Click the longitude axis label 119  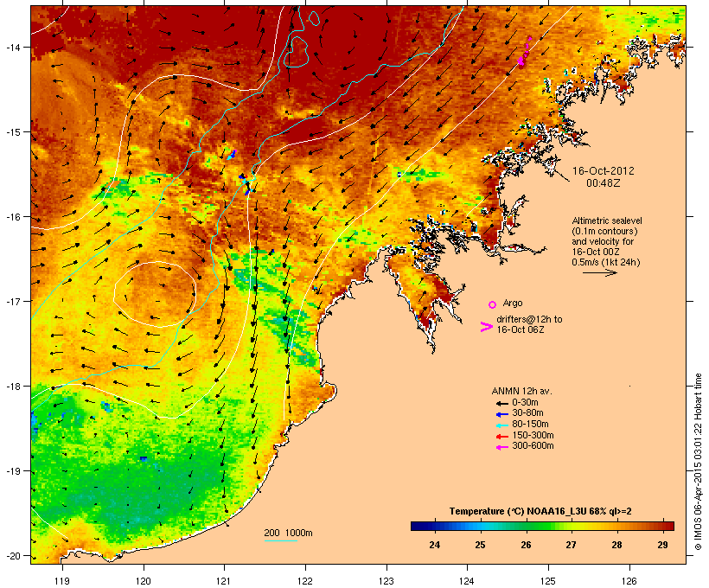62,581
